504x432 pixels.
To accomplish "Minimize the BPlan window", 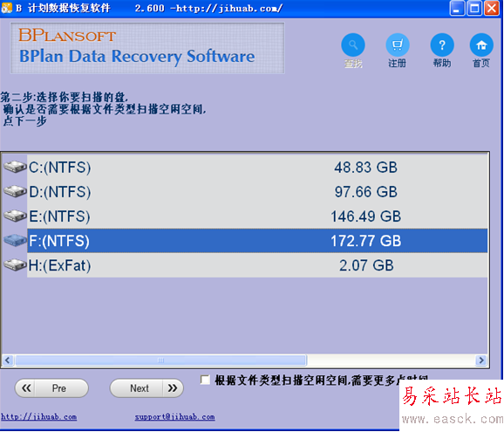I will (x=457, y=8).
